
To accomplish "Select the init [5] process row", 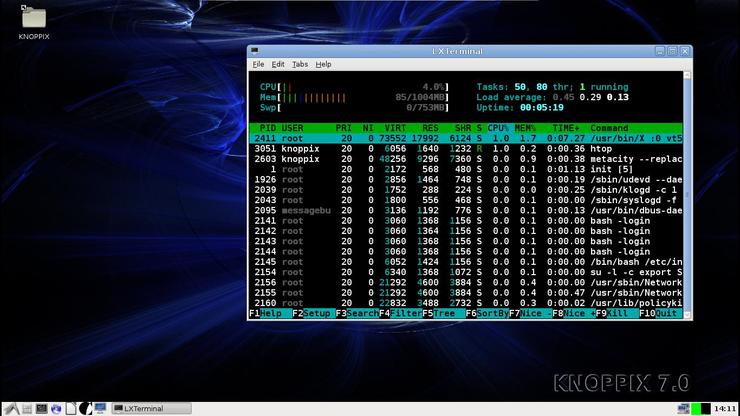I will 466,170.
